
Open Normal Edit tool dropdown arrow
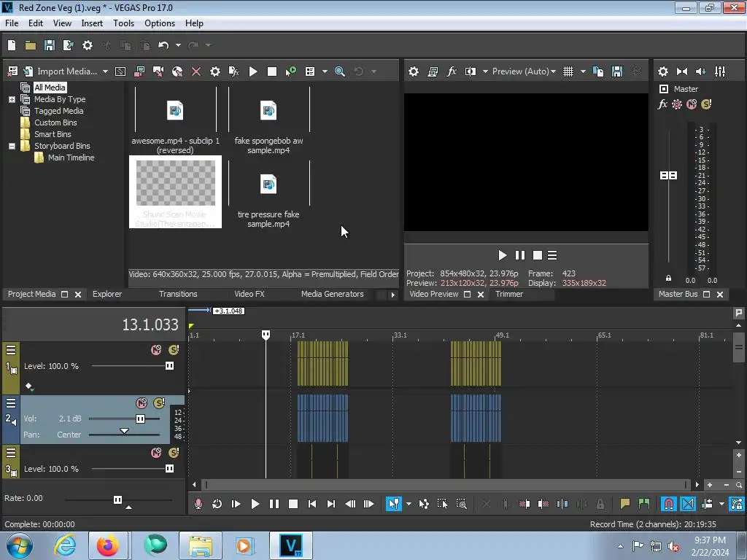pos(409,504)
